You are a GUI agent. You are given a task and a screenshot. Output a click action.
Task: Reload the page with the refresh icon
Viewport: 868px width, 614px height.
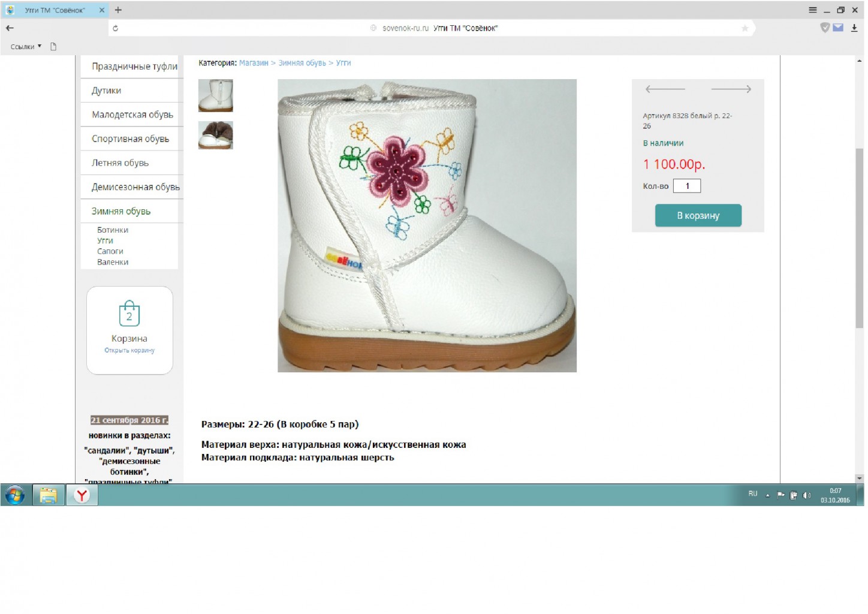tap(115, 28)
